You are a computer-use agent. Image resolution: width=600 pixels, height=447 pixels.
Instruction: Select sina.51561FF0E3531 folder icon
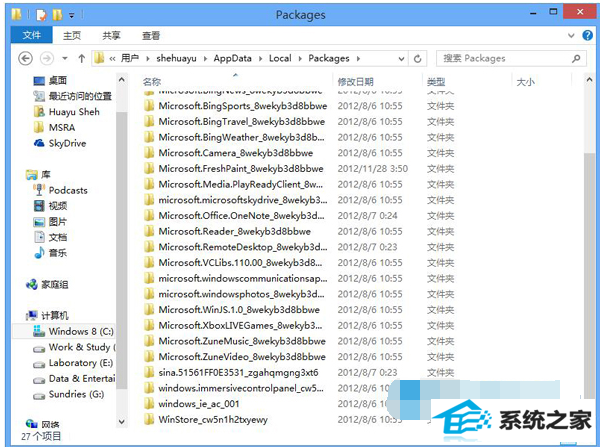149,372
